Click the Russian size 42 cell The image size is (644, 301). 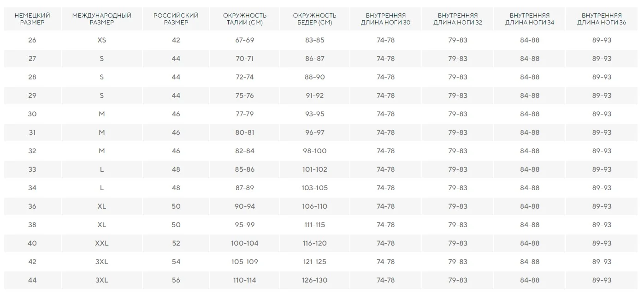[x=176, y=40]
